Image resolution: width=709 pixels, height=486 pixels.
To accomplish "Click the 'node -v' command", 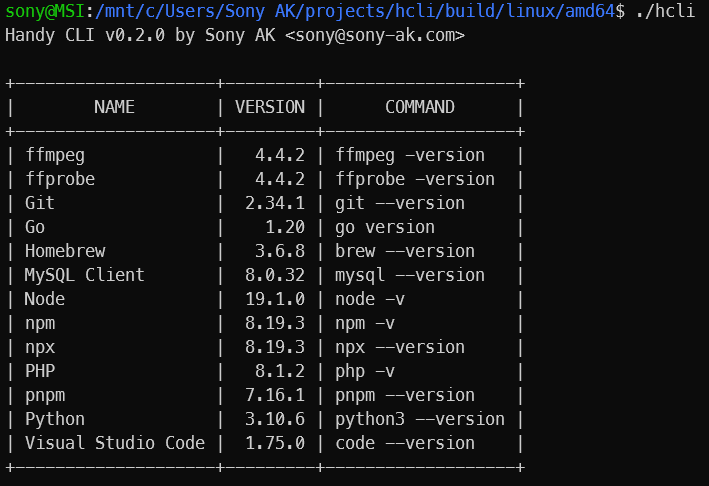I will click(370, 299).
